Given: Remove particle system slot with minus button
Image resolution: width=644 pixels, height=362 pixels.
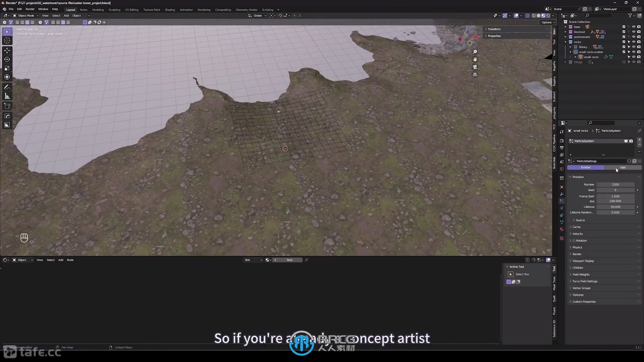Looking at the screenshot, I should point(639,145).
